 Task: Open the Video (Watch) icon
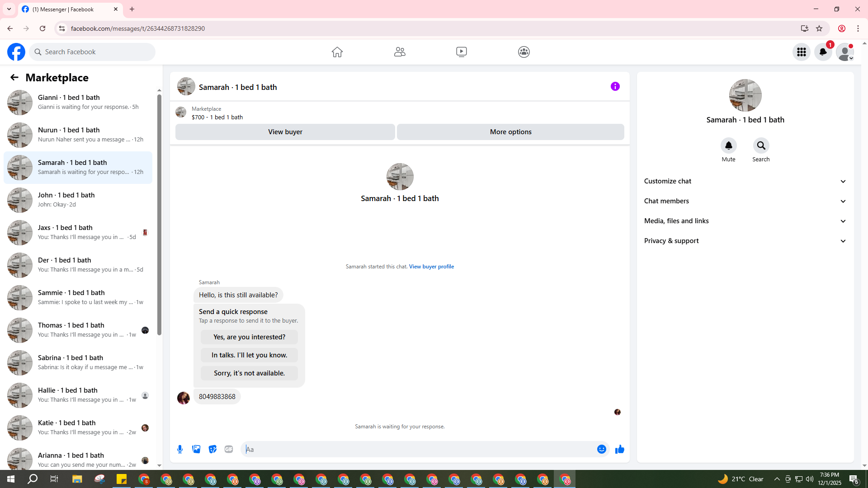(462, 52)
